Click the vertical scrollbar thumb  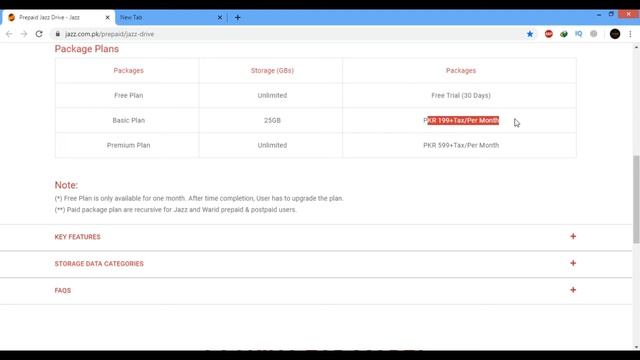tap(636, 199)
